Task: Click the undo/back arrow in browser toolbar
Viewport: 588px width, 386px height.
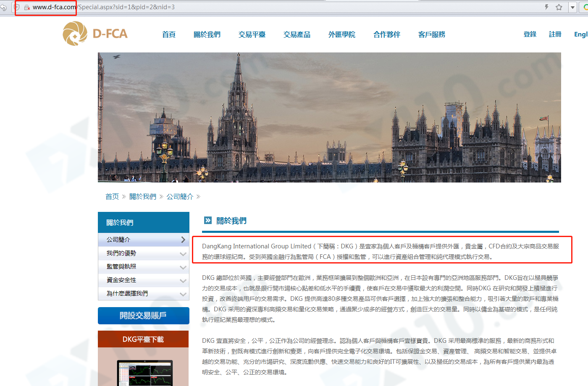Action: point(3,7)
